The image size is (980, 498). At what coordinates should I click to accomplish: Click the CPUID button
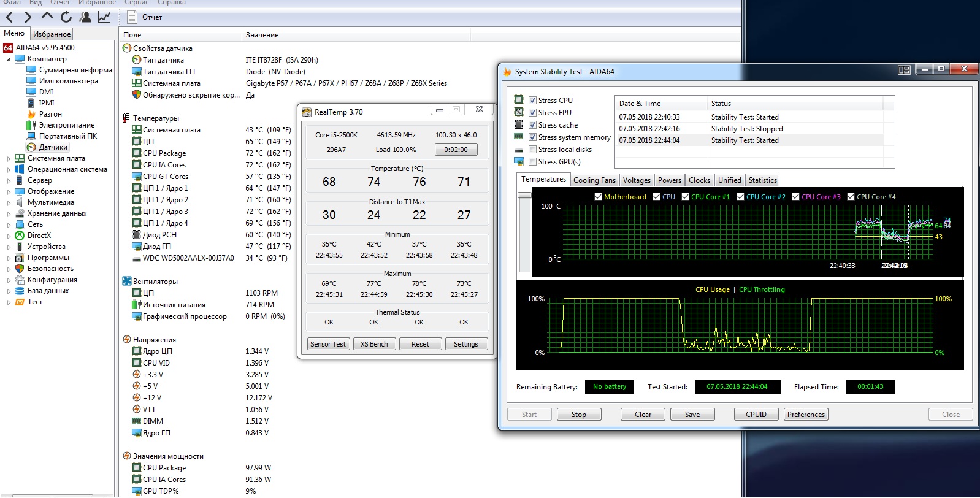pyautogui.click(x=756, y=415)
